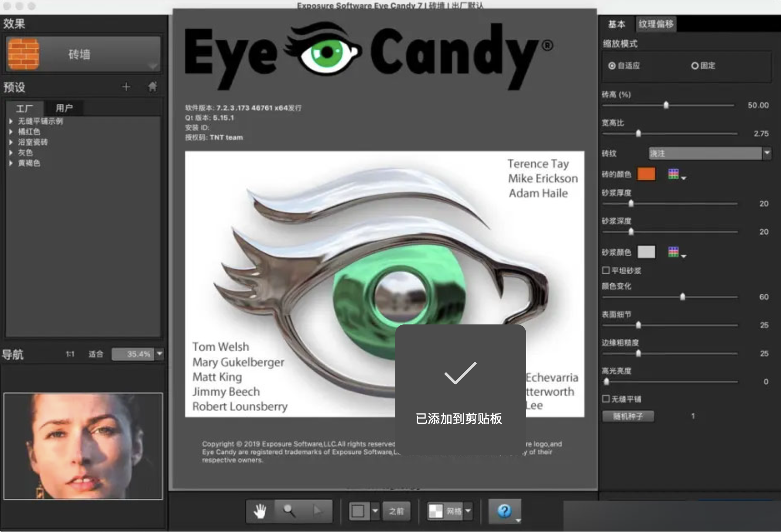Viewport: 781px width, 532px height.
Task: Select the arrow selection tool
Action: [x=318, y=511]
